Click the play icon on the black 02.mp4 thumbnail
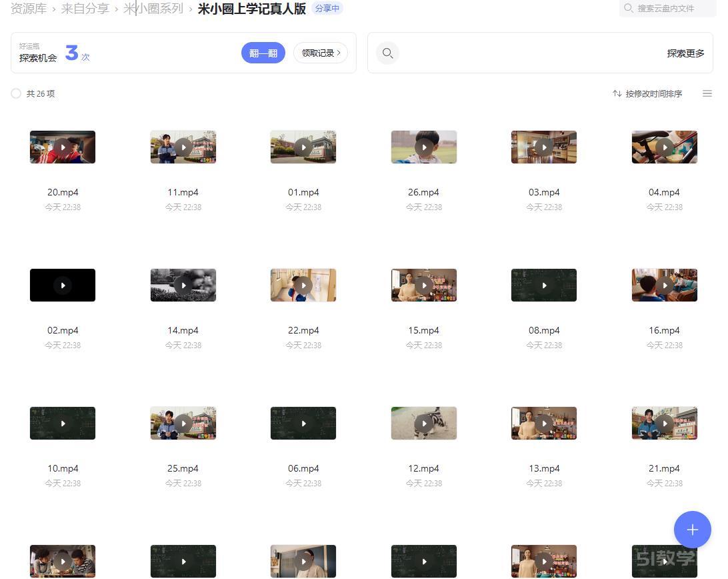 pyautogui.click(x=63, y=285)
